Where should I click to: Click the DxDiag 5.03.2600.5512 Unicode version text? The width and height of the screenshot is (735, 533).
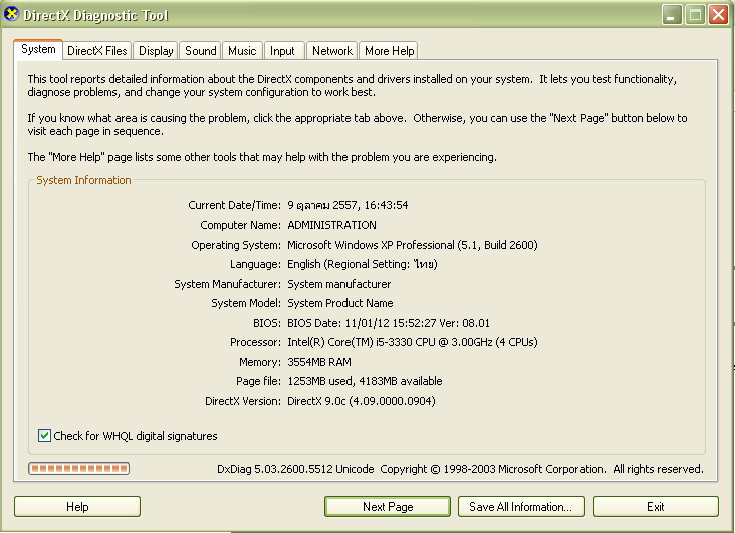coord(296,469)
